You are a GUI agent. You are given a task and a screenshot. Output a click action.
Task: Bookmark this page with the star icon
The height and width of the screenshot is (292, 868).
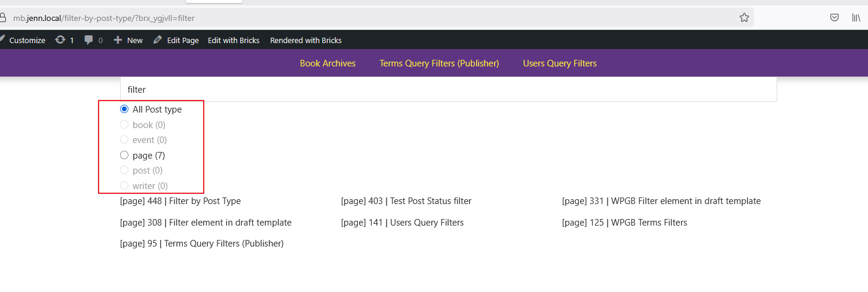click(x=744, y=18)
